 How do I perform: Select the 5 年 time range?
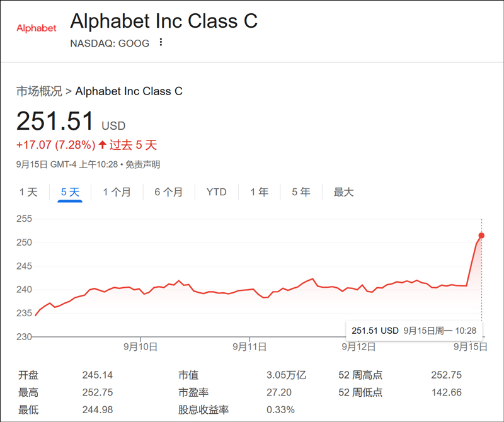(301, 192)
